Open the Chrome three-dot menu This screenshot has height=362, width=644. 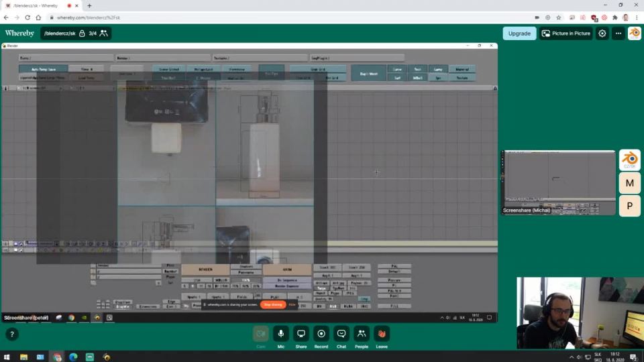point(637,17)
